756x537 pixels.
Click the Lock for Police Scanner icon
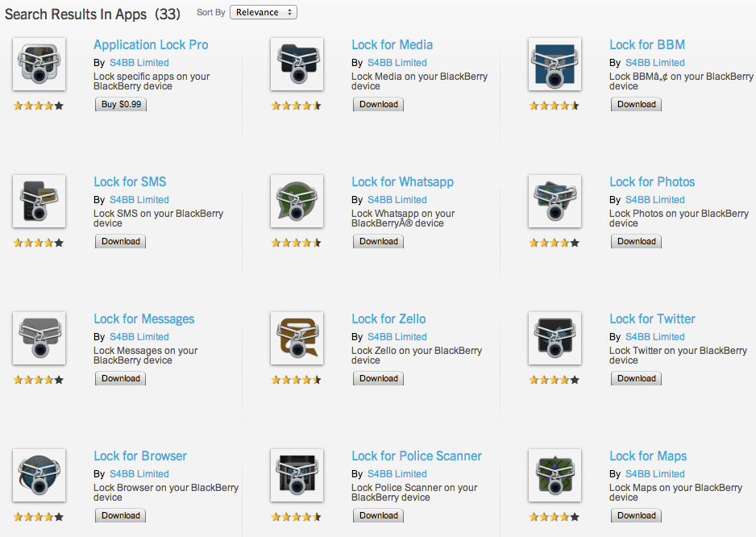(297, 476)
